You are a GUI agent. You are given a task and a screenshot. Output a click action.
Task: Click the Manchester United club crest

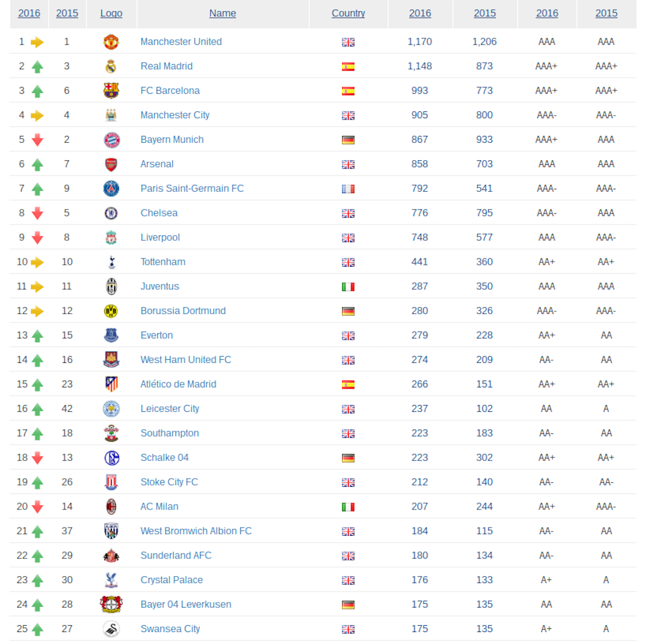[111, 42]
